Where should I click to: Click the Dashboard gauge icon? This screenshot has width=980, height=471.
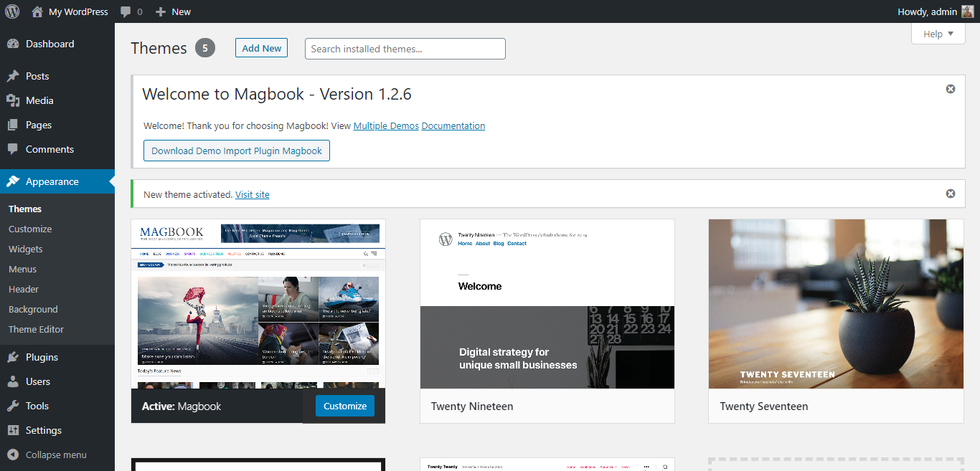[13, 44]
